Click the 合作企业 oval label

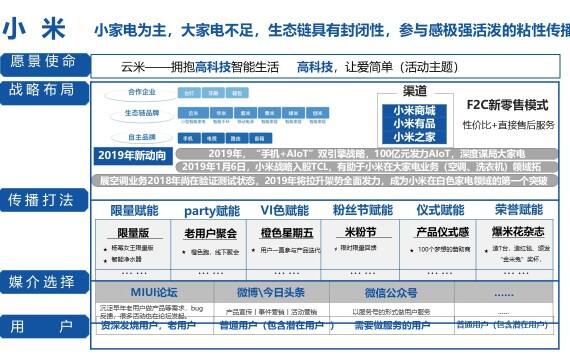[141, 92]
